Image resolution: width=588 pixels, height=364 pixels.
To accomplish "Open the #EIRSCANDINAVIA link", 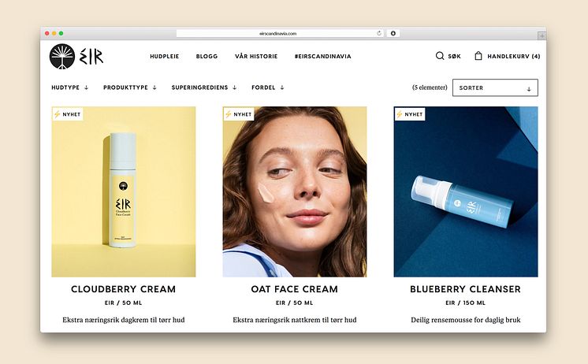I will click(323, 56).
